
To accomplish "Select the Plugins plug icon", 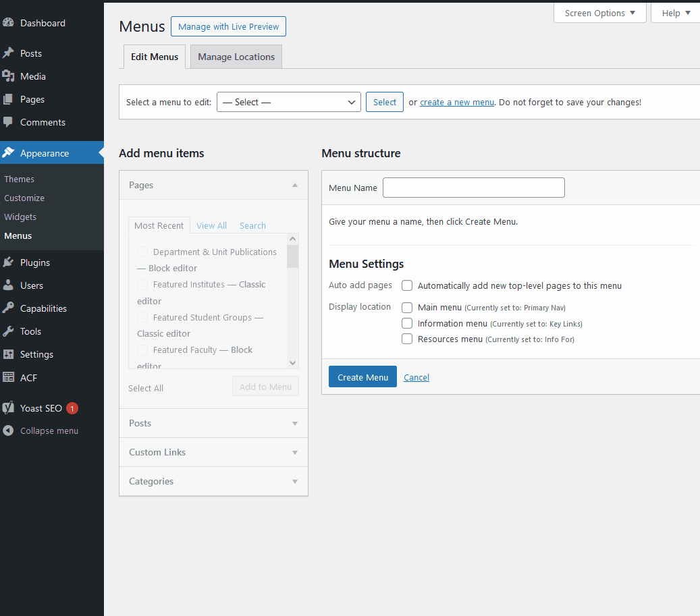I will pyautogui.click(x=9, y=262).
